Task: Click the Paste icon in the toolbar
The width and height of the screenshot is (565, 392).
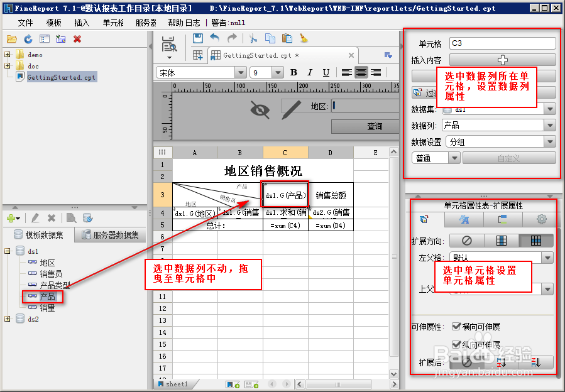Action: click(287, 38)
